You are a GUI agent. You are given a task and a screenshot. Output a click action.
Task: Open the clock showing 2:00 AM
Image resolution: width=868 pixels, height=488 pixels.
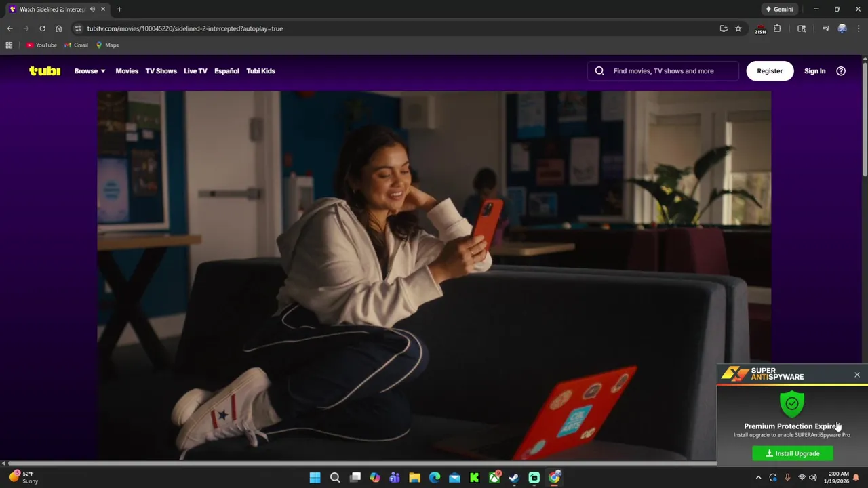pos(838,477)
